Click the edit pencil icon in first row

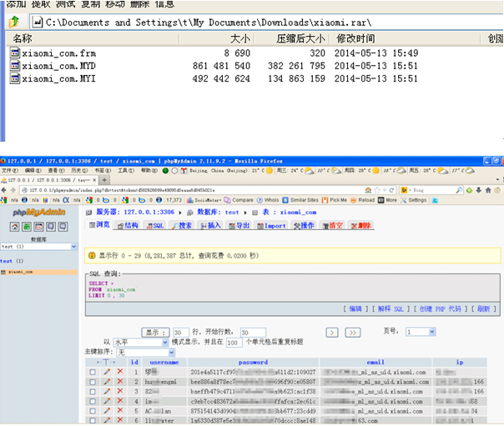click(x=106, y=372)
